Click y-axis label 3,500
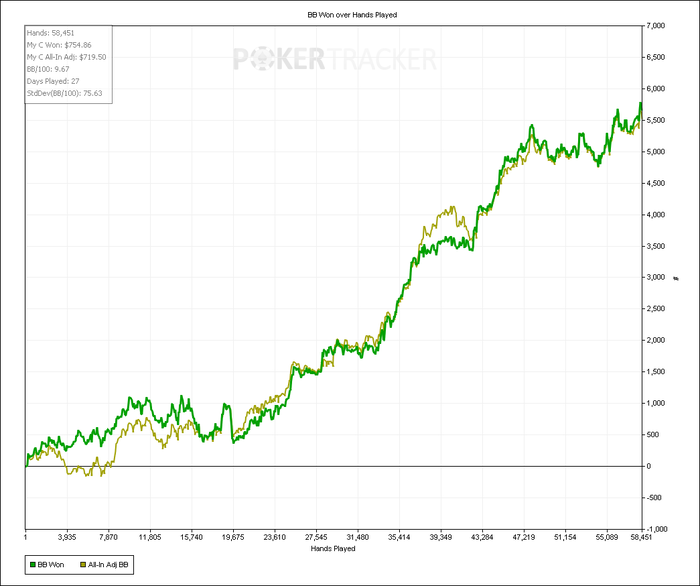Image resolution: width=700 pixels, height=586 pixels. 656,246
